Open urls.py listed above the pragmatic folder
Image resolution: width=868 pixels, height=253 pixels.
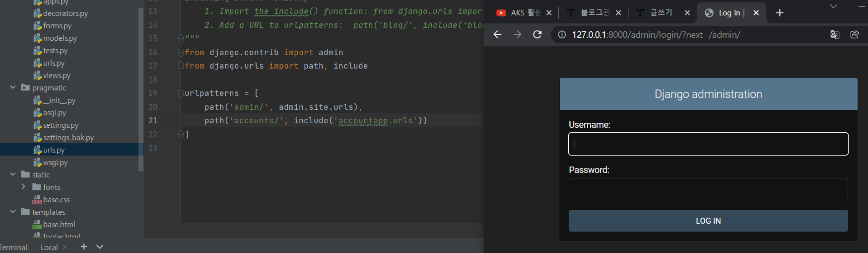54,63
